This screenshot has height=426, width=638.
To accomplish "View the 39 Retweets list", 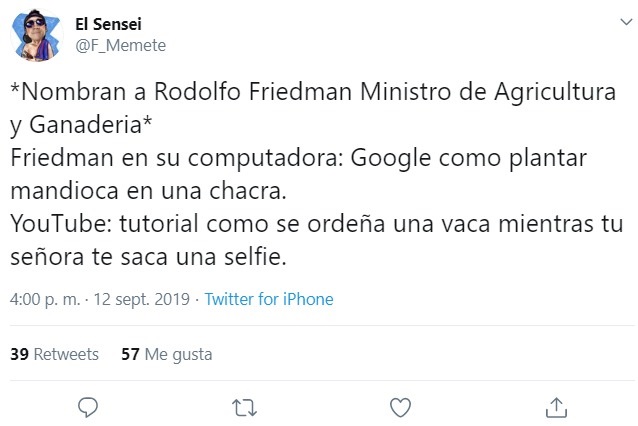I will [54, 354].
